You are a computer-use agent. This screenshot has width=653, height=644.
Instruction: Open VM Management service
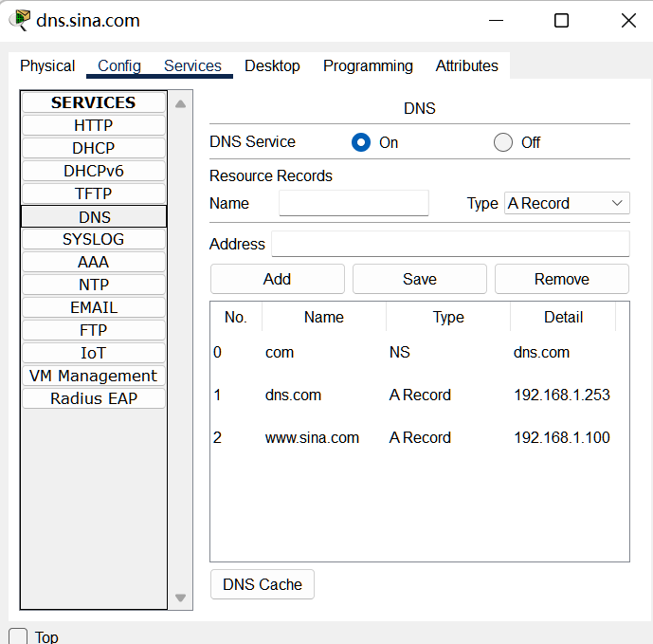pyautogui.click(x=94, y=376)
